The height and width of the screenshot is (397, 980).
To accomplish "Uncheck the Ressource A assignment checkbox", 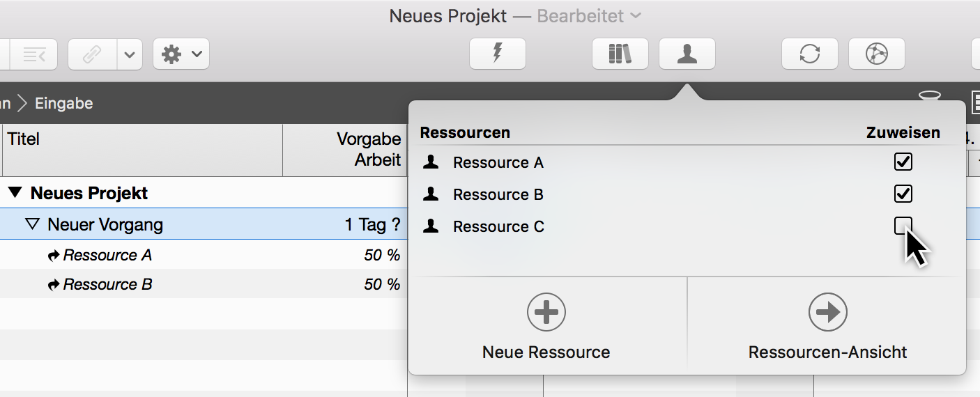I will click(x=903, y=162).
